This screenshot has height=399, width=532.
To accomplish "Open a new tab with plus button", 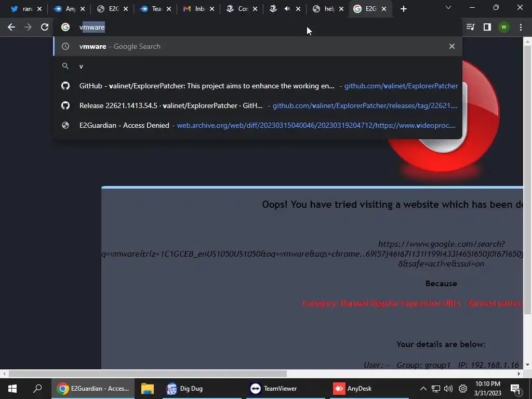I will [403, 9].
